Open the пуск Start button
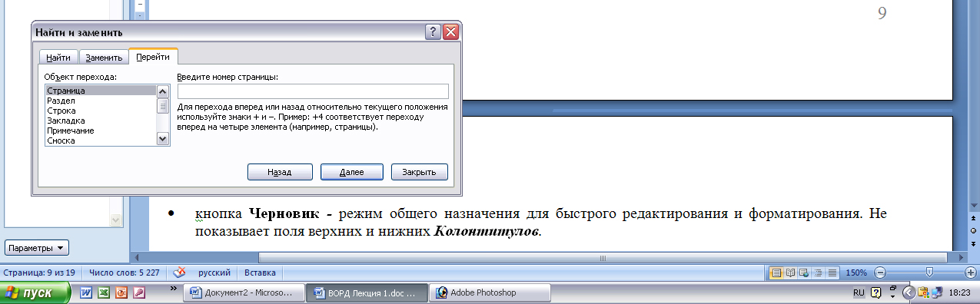The width and height of the screenshot is (980, 304). 35,293
